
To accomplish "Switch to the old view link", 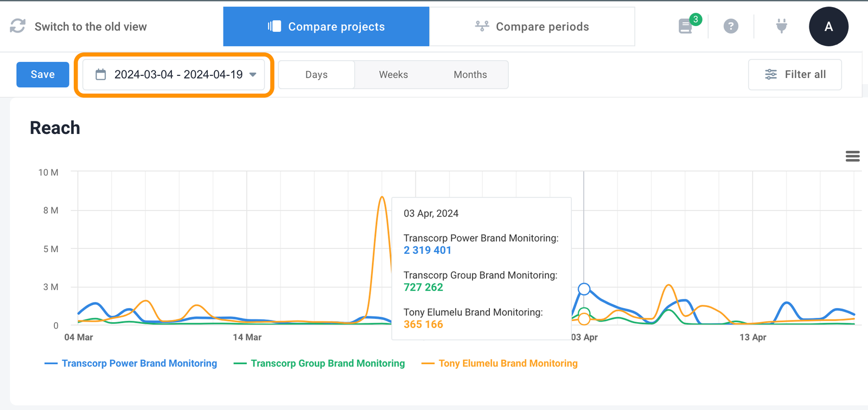I will click(91, 27).
